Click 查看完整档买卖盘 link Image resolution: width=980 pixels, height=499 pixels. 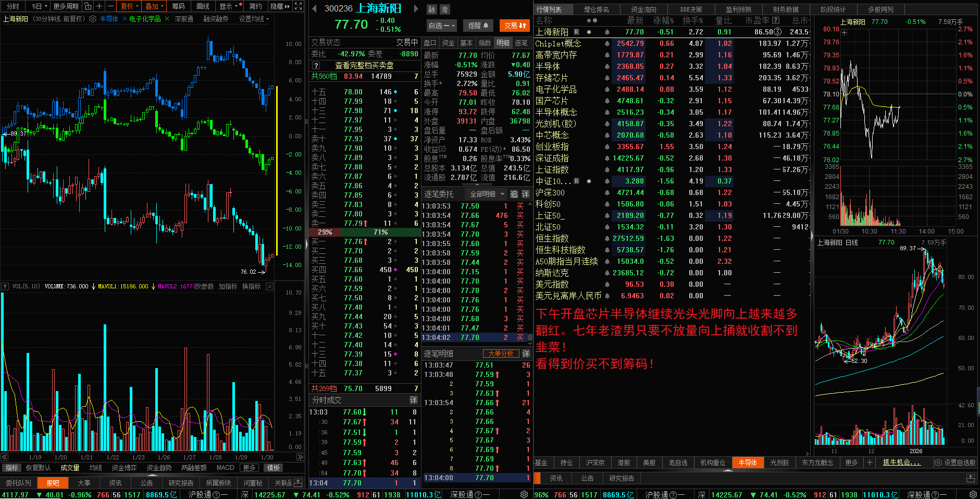click(364, 66)
